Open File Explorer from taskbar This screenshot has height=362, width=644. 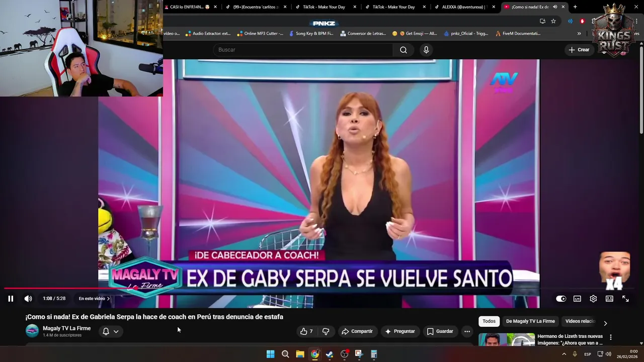[300, 354]
